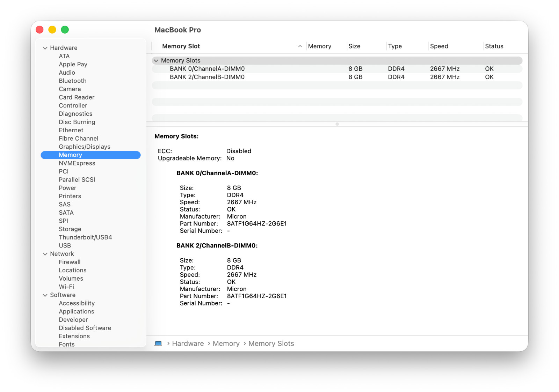Select Locations under Network
Image resolution: width=559 pixels, height=392 pixels.
72,270
